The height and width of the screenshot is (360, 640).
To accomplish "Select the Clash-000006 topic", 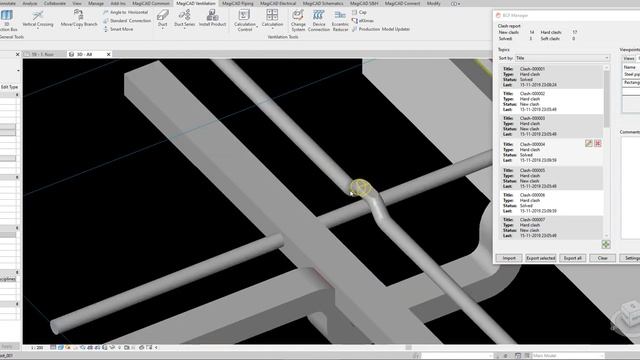I will (x=552, y=203).
